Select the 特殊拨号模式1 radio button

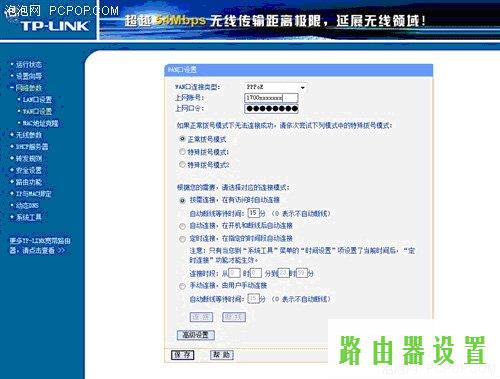(182, 152)
